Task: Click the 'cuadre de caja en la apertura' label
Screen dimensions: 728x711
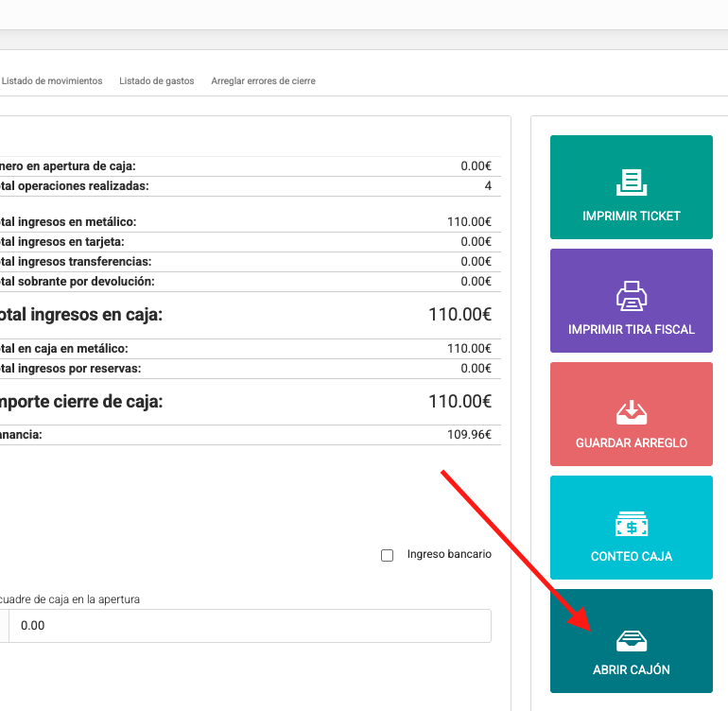Action: 70,599
